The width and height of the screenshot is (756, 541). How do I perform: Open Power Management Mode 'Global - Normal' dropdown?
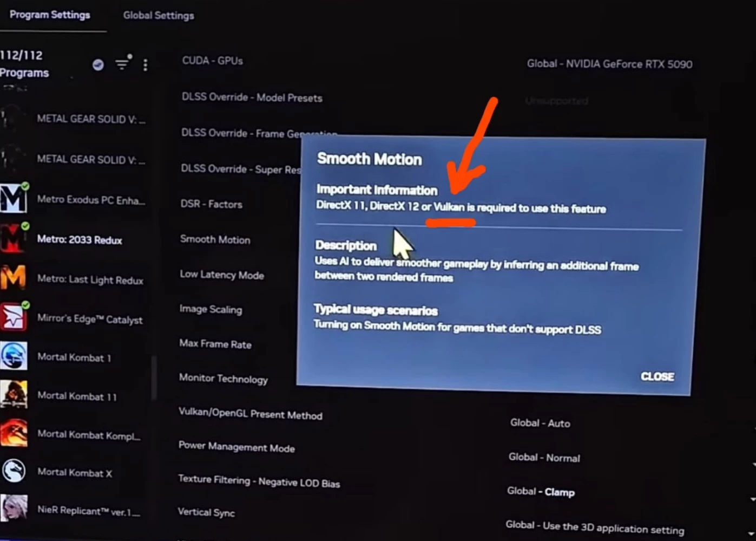[544, 458]
